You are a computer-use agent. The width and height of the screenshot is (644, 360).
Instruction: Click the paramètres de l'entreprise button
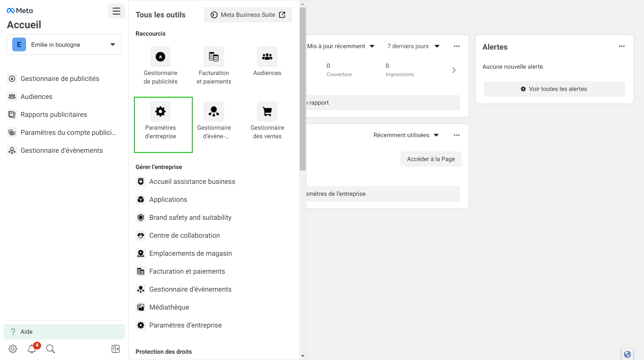(x=383, y=194)
